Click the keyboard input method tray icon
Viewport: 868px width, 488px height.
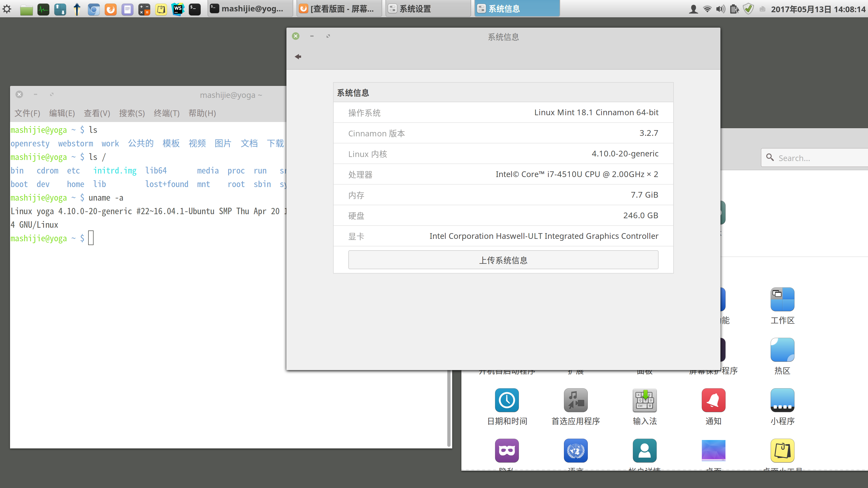pos(762,9)
